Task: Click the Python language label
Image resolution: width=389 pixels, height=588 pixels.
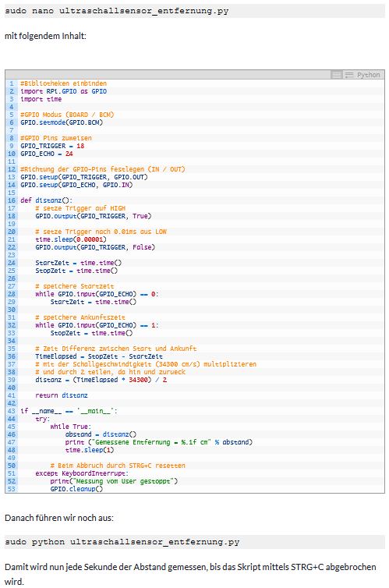Action: tap(368, 75)
